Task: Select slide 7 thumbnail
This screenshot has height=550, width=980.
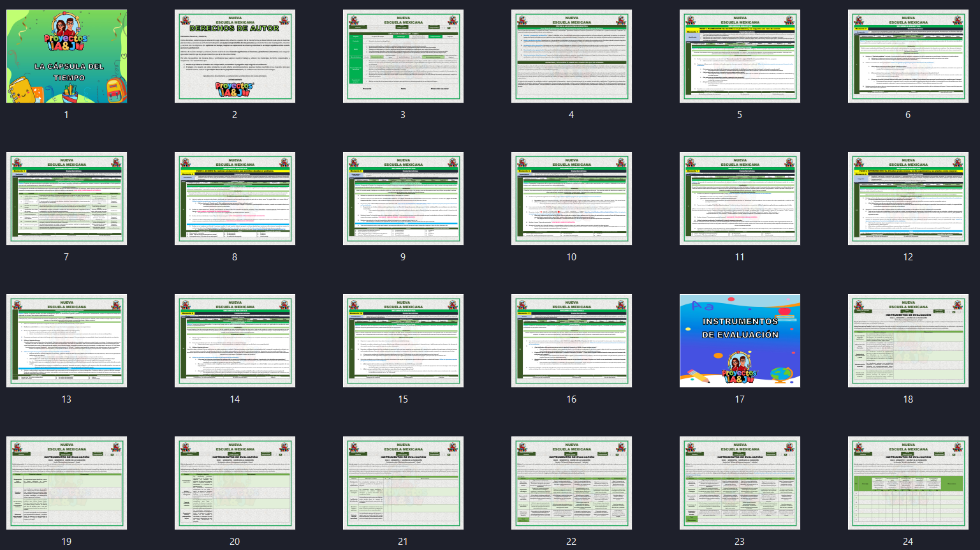Action: point(66,198)
